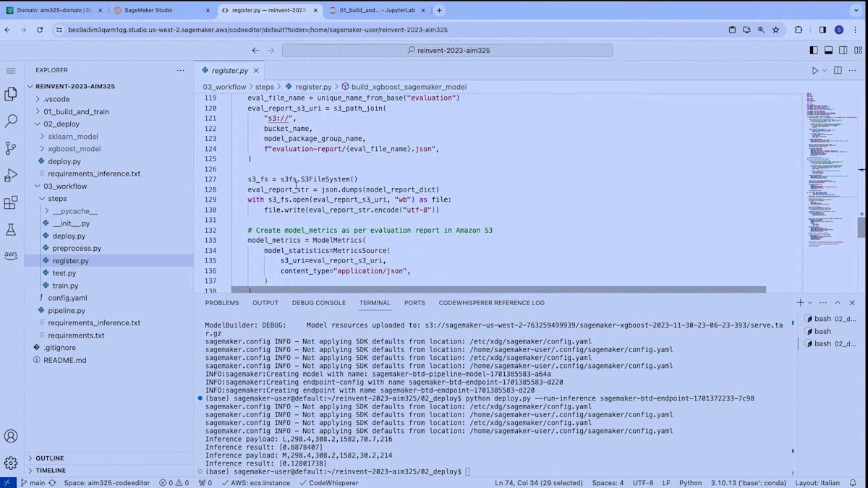Bookmark this page with star icon

775,30
